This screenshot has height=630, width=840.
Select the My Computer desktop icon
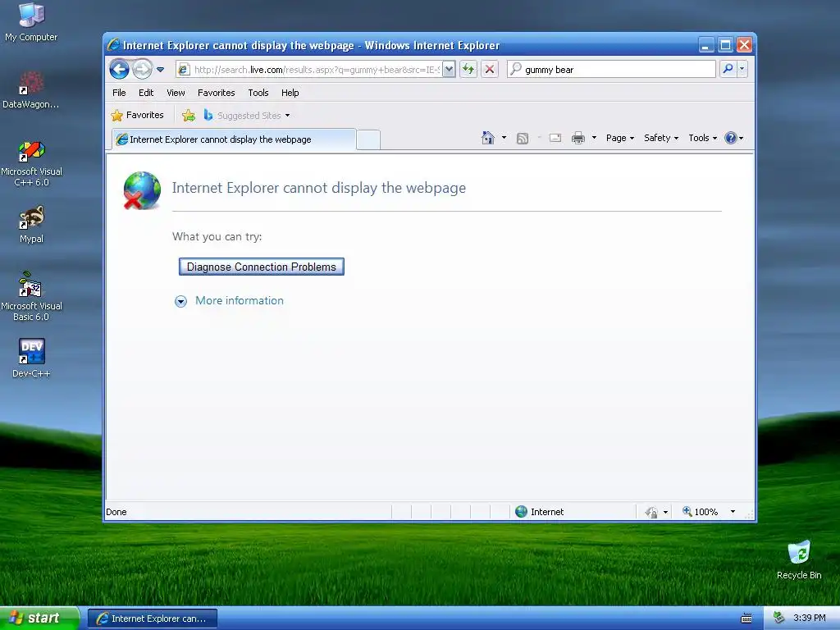(x=31, y=22)
